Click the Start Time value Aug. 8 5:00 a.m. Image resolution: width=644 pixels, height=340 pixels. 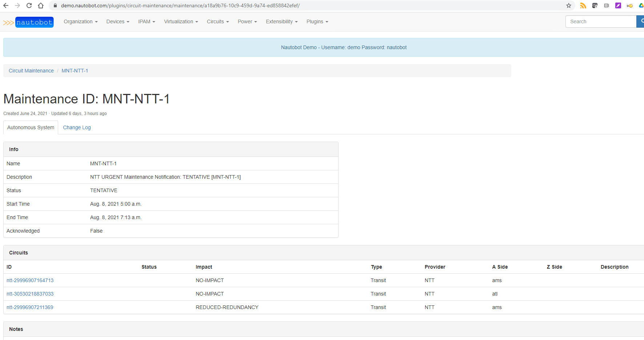[116, 204]
